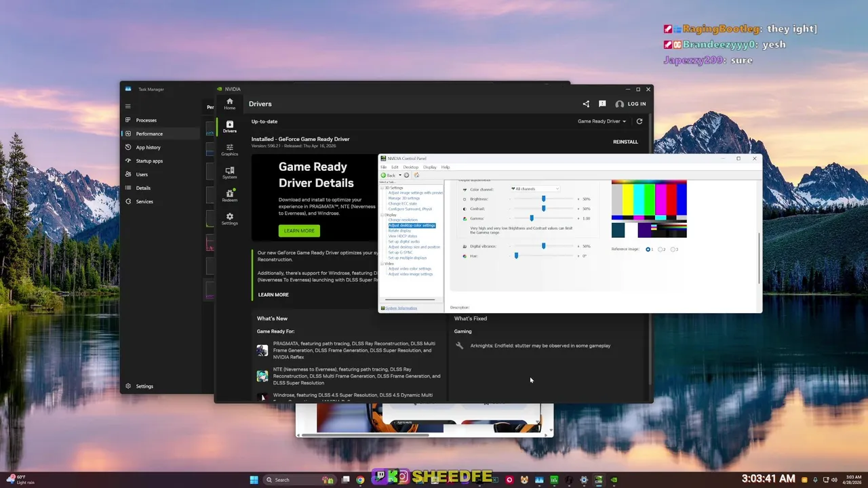Open Display menu in NVIDIA Control Panel
868x488 pixels.
[x=430, y=167]
